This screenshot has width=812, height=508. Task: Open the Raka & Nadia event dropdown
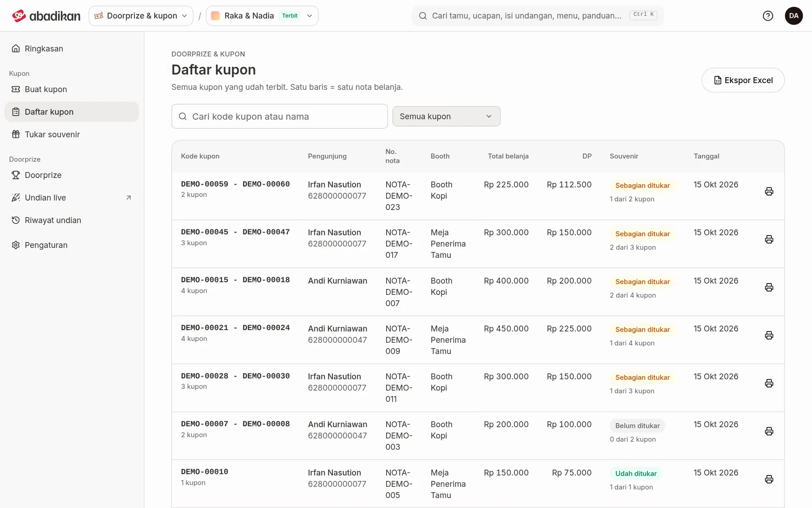(x=262, y=16)
